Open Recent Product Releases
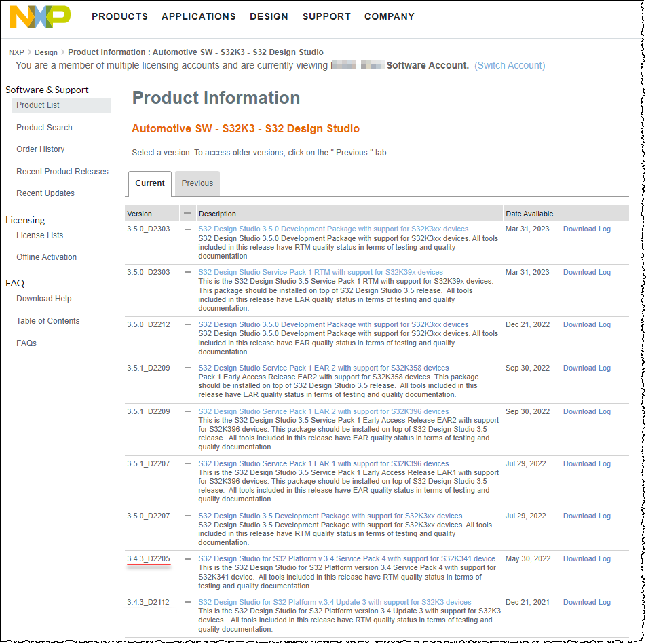Viewport: 646px width, 644px height. (62, 171)
